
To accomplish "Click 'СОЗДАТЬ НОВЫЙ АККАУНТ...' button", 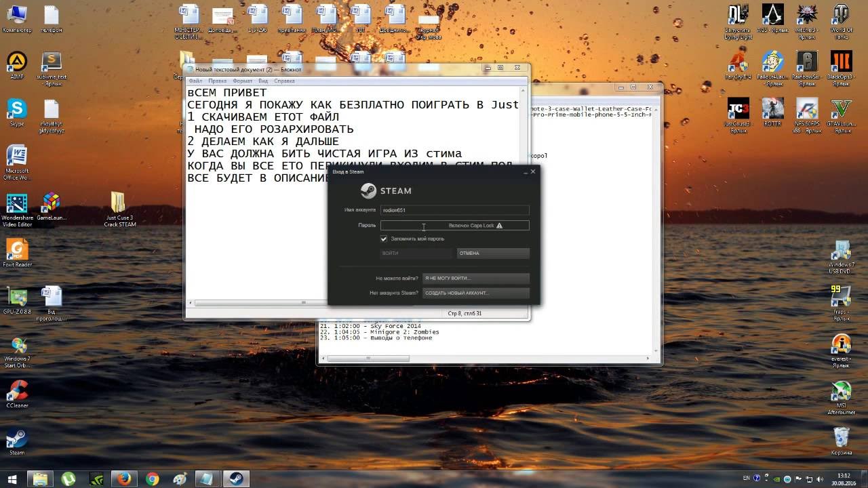I will coord(476,293).
